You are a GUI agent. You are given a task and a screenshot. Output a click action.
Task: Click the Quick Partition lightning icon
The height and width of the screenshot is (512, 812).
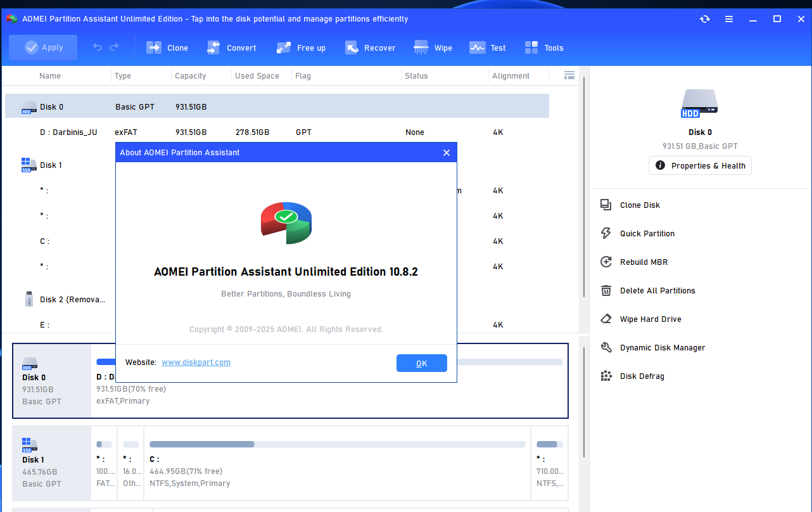point(606,234)
